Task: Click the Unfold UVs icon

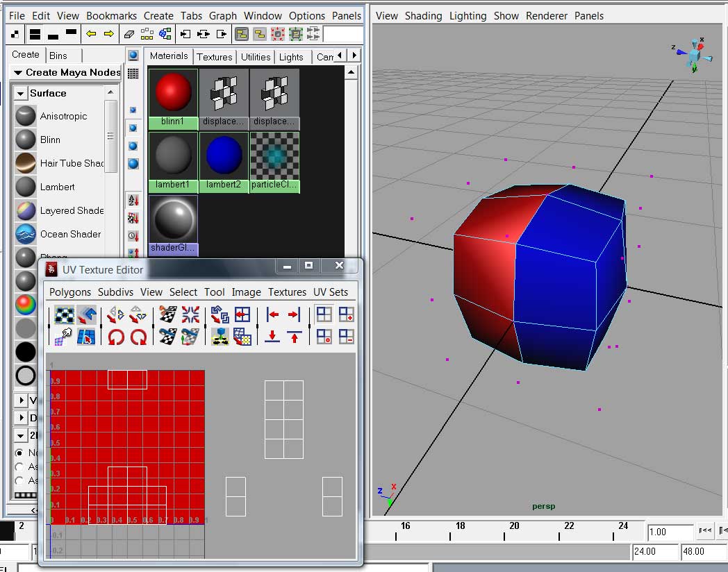Action: pos(220,337)
